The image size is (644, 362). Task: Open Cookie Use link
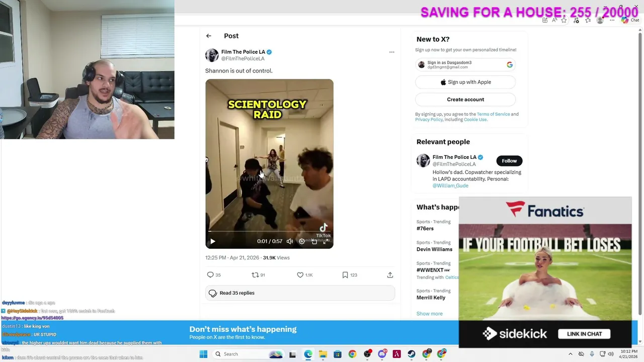pyautogui.click(x=475, y=120)
